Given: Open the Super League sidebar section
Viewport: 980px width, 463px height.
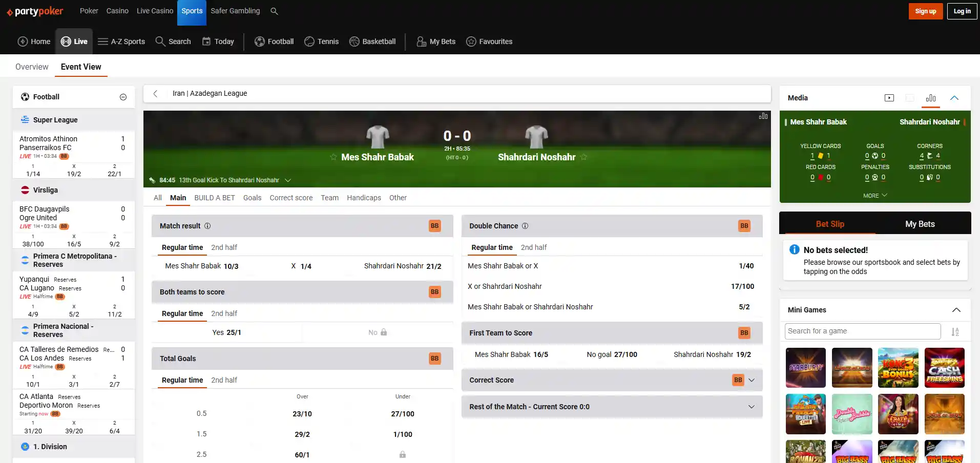Looking at the screenshot, I should (x=74, y=120).
